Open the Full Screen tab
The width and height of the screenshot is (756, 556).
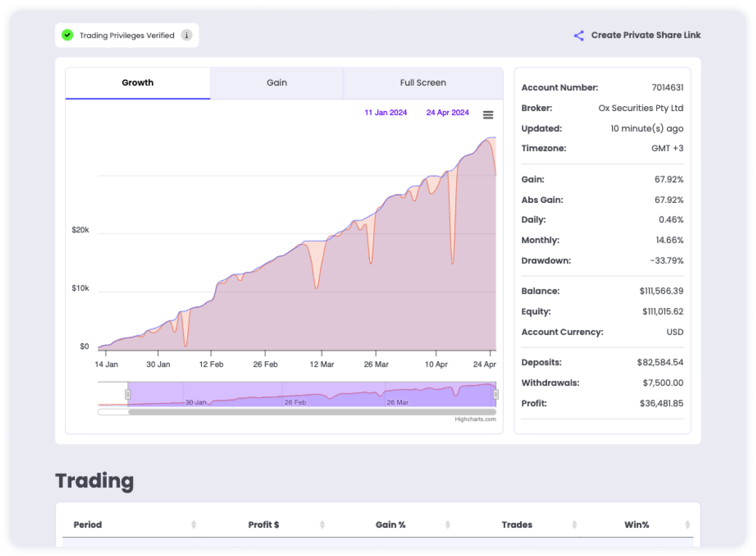tap(423, 82)
